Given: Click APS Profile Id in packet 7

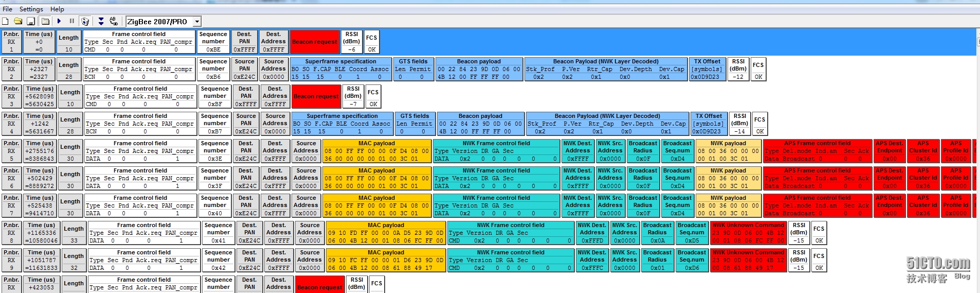Looking at the screenshot, I should 956,205.
